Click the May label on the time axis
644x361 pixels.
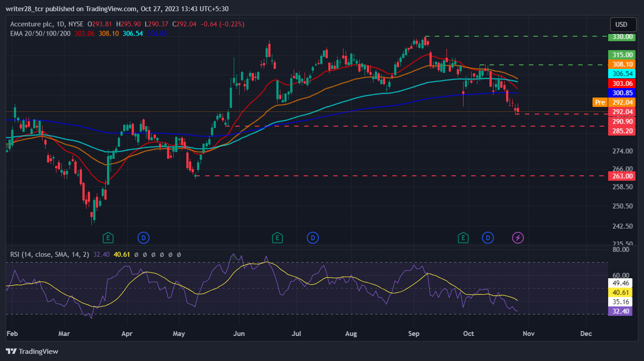[x=179, y=333]
